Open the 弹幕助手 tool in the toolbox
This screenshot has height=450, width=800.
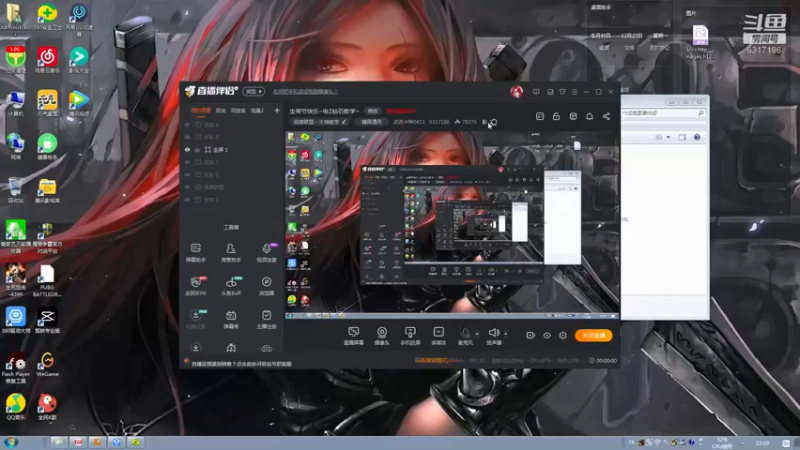[x=195, y=253]
